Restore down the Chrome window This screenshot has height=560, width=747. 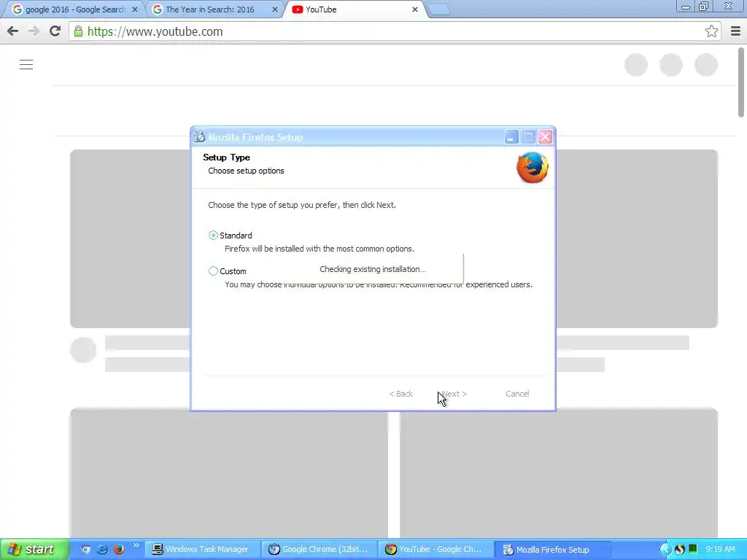click(x=704, y=7)
